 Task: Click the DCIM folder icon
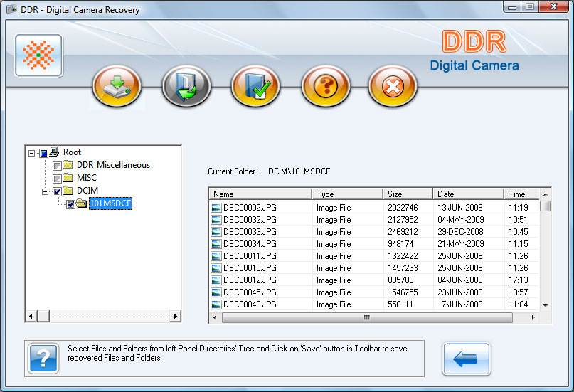(x=68, y=191)
